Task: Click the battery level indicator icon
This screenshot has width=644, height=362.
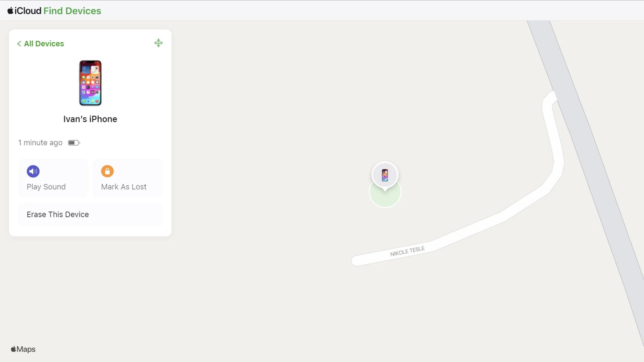Action: tap(74, 143)
